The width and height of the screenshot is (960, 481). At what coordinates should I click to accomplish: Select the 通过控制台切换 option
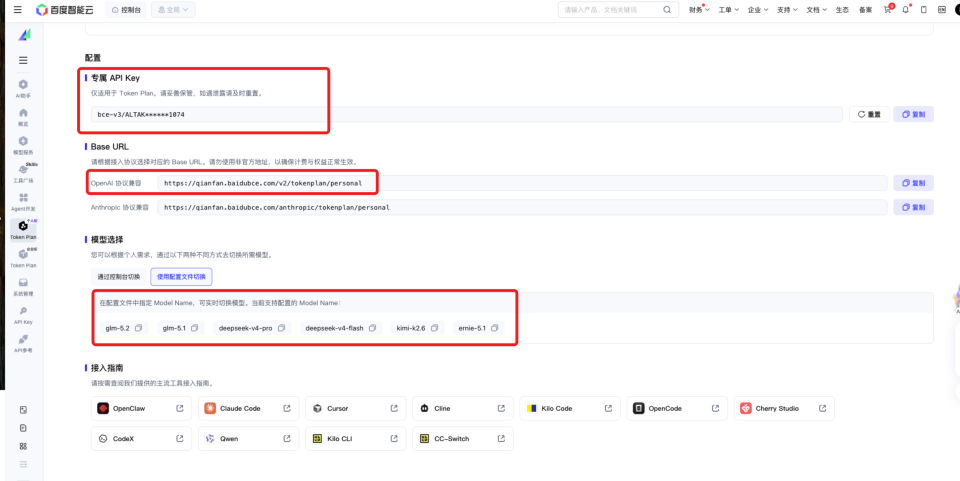pyautogui.click(x=119, y=277)
